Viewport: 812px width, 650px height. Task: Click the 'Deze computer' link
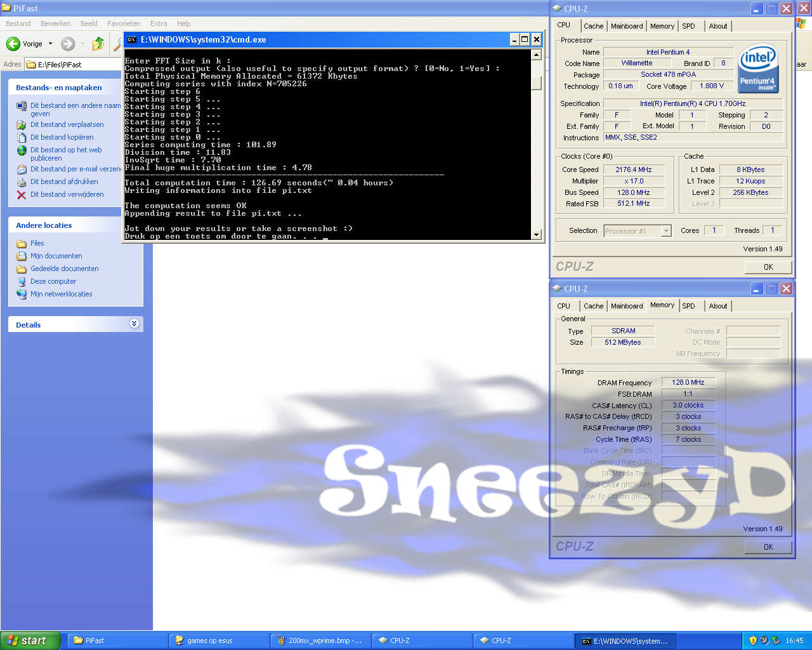[x=53, y=281]
